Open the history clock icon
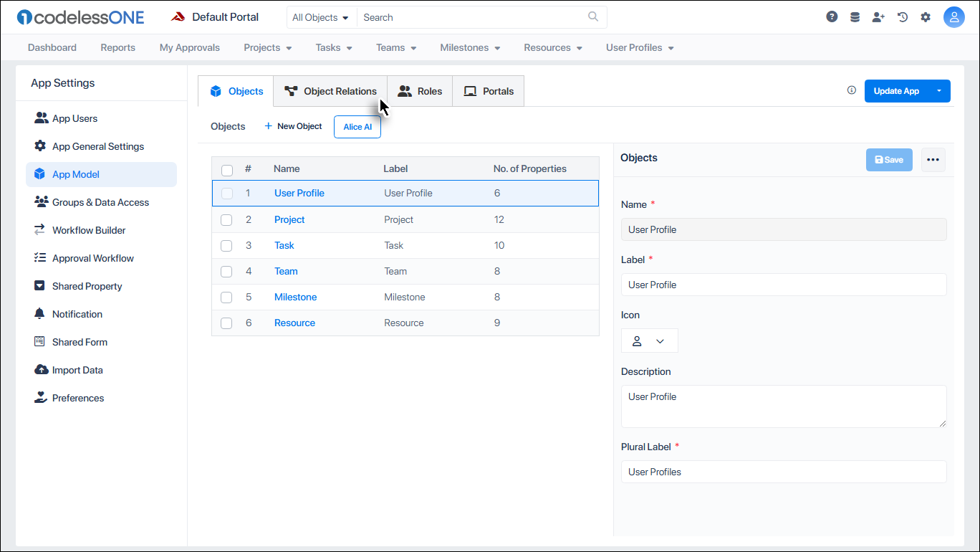The image size is (980, 552). coord(903,17)
